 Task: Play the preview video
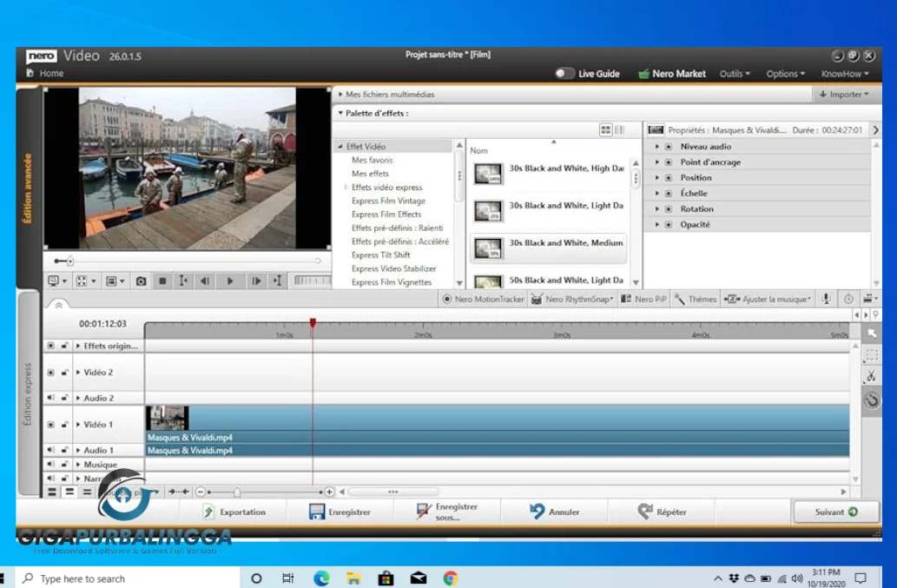(x=230, y=281)
